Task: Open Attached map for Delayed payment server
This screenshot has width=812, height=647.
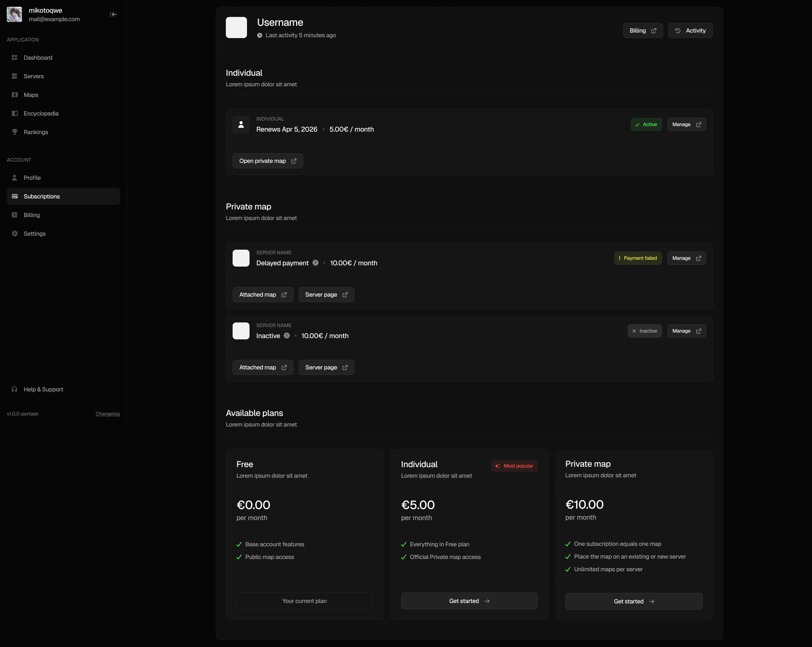Action: tap(263, 295)
